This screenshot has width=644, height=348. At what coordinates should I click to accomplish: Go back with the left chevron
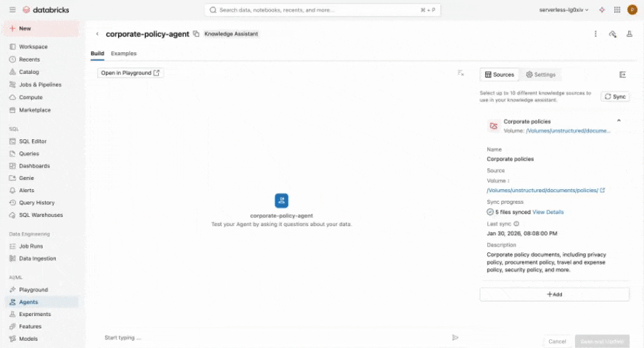click(97, 34)
